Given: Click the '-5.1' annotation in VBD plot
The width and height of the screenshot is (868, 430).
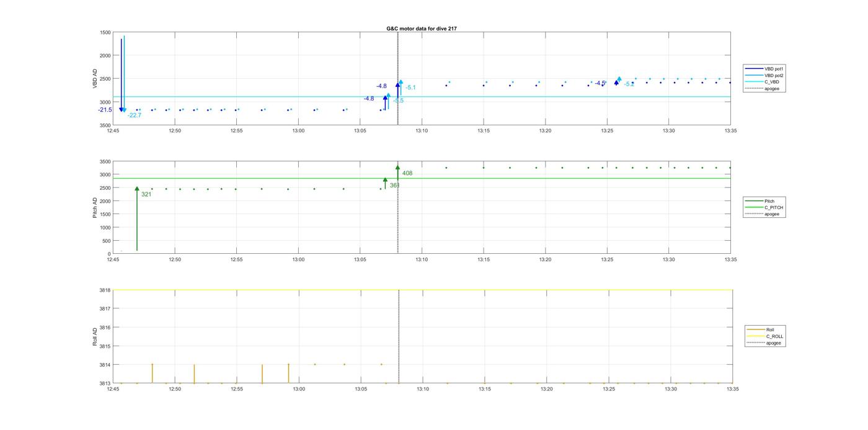Looking at the screenshot, I should [x=410, y=88].
